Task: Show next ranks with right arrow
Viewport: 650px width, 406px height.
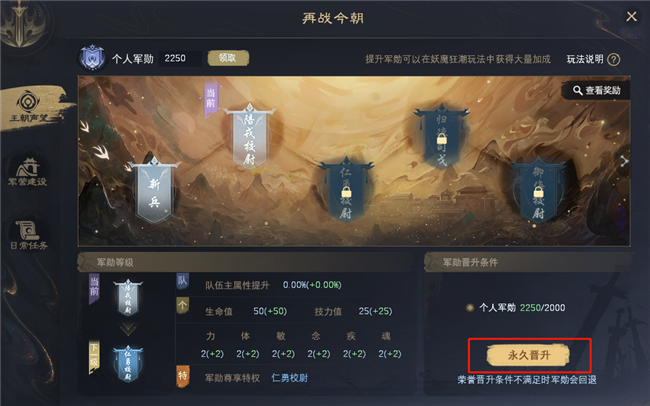Action: click(624, 161)
